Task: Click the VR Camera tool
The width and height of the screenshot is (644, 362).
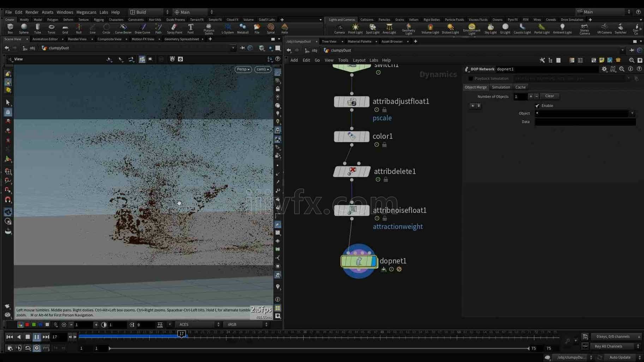Action: click(604, 29)
